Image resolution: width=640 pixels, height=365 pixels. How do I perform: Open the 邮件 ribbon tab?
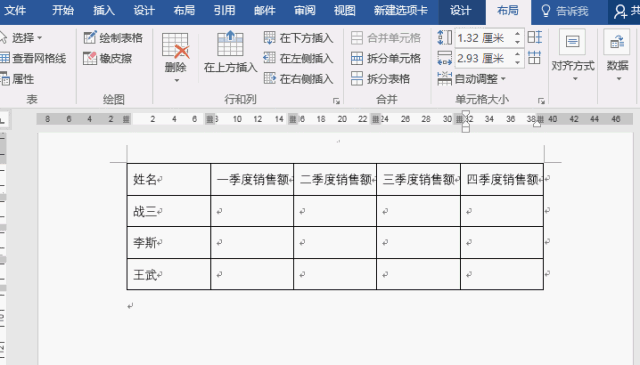(x=264, y=11)
